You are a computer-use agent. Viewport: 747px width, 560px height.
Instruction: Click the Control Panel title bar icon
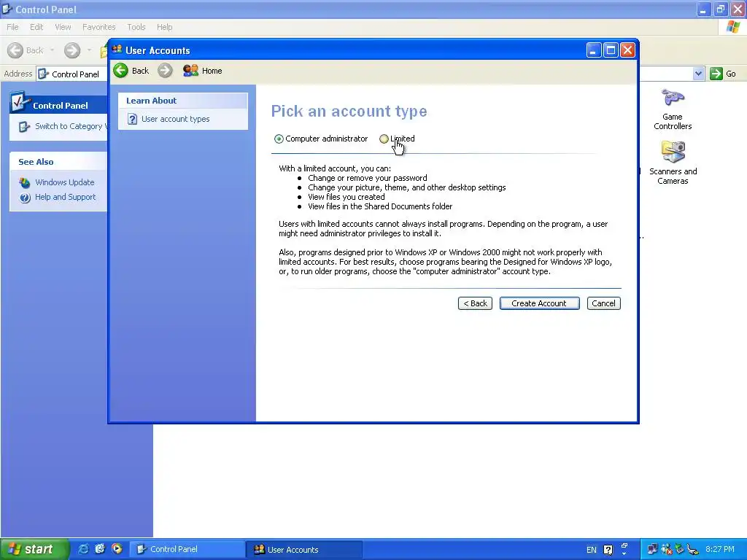coord(7,9)
